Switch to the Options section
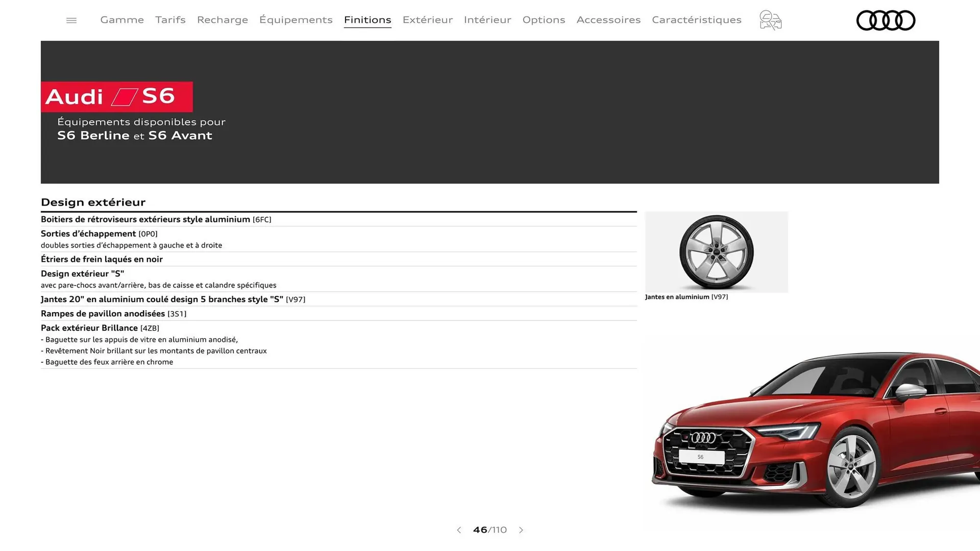 pos(544,20)
